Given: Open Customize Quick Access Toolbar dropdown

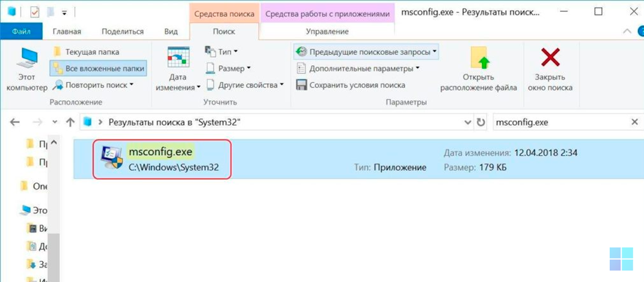Looking at the screenshot, I should pyautogui.click(x=64, y=13).
